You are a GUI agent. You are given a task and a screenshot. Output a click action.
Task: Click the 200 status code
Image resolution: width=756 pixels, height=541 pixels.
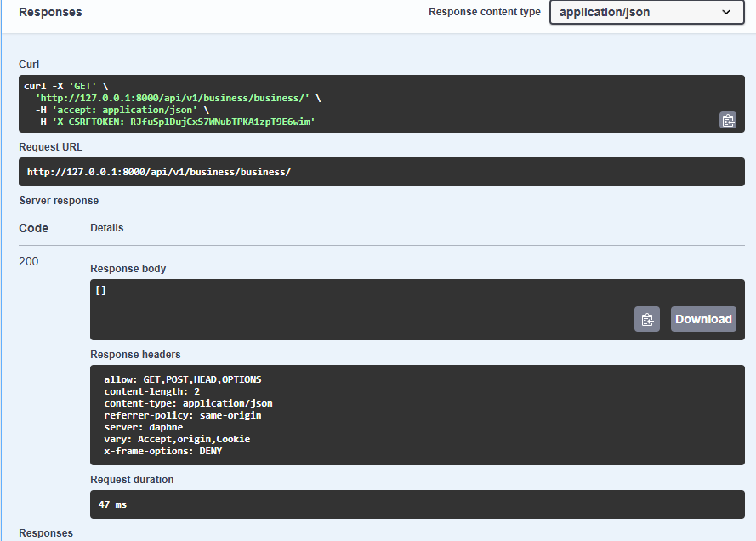[x=29, y=261]
